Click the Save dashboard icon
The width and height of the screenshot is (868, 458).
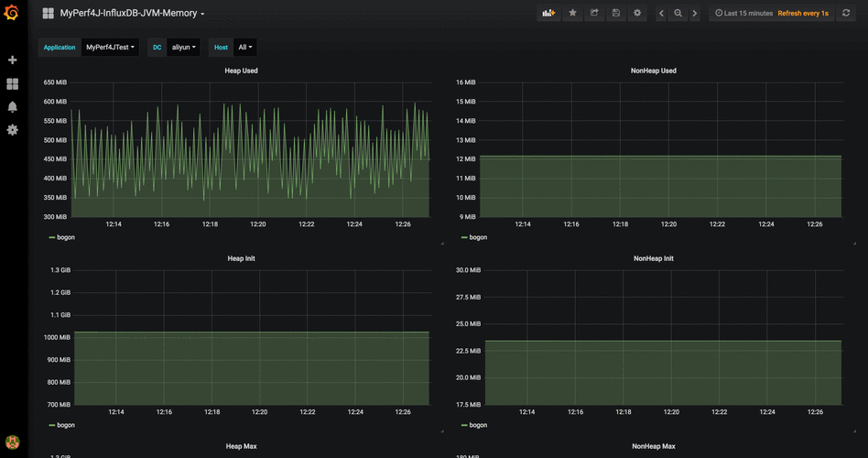tap(615, 14)
